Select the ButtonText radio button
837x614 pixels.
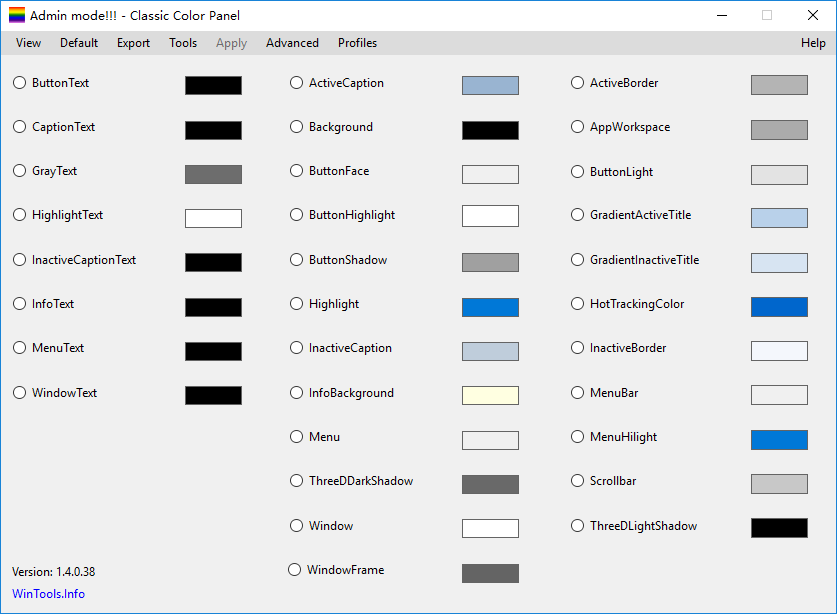(x=19, y=83)
